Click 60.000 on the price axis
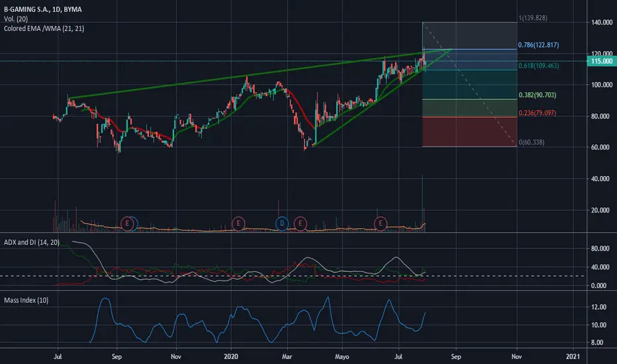Viewport: 617px width, 364px height. pyautogui.click(x=600, y=147)
